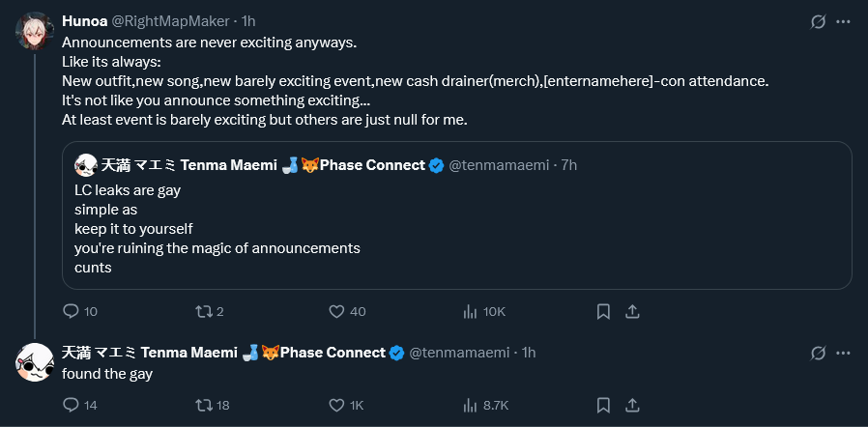The width and height of the screenshot is (868, 427).
Task: Share Hunoa's tweet
Action: 632,311
